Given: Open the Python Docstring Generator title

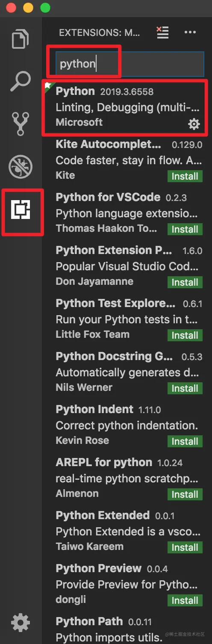Looking at the screenshot, I should (114, 356).
